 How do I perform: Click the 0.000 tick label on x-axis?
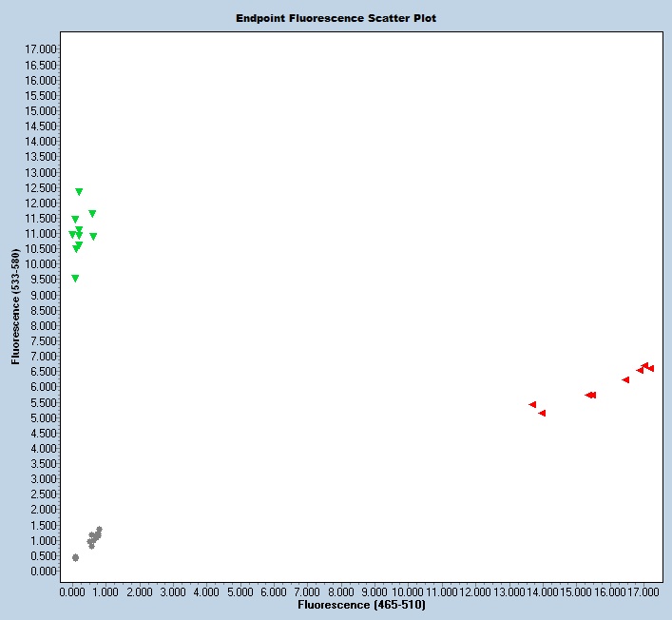tap(73, 591)
